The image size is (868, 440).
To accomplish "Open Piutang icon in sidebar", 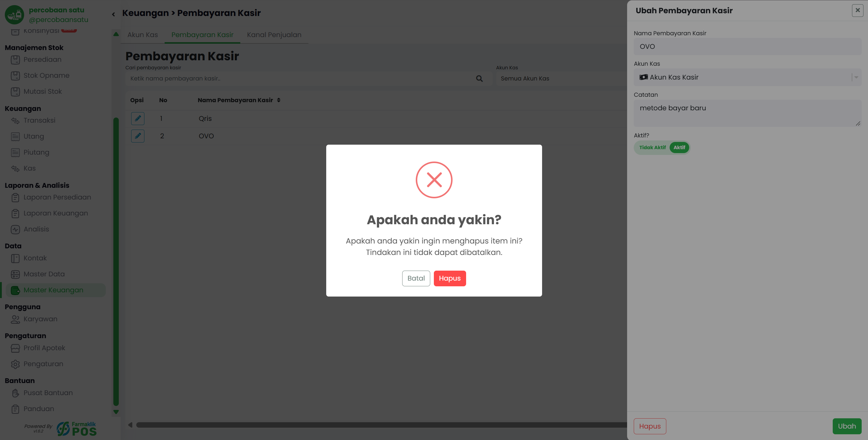I will (15, 152).
